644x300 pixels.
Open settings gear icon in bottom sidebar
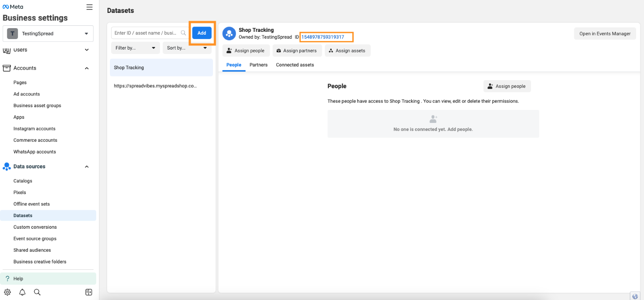coord(7,292)
